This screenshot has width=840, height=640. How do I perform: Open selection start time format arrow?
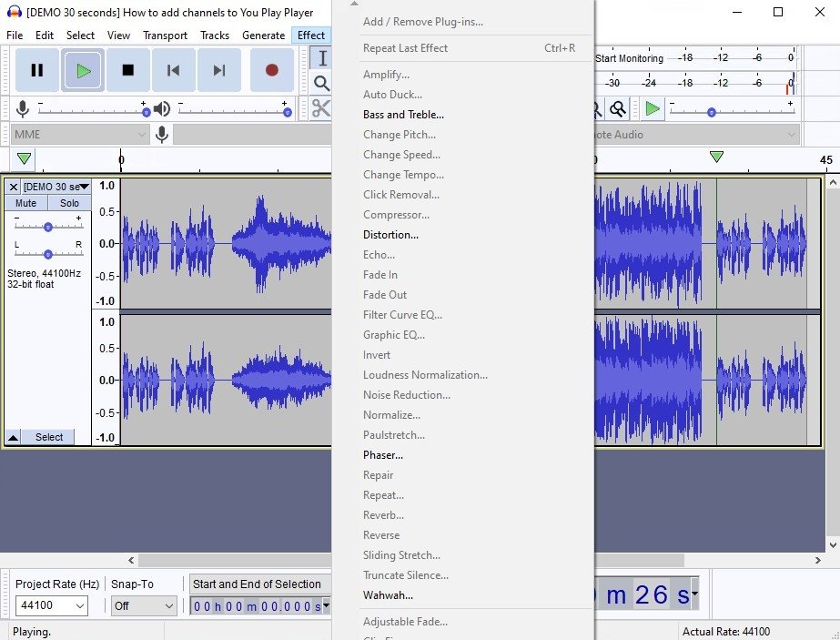point(326,605)
